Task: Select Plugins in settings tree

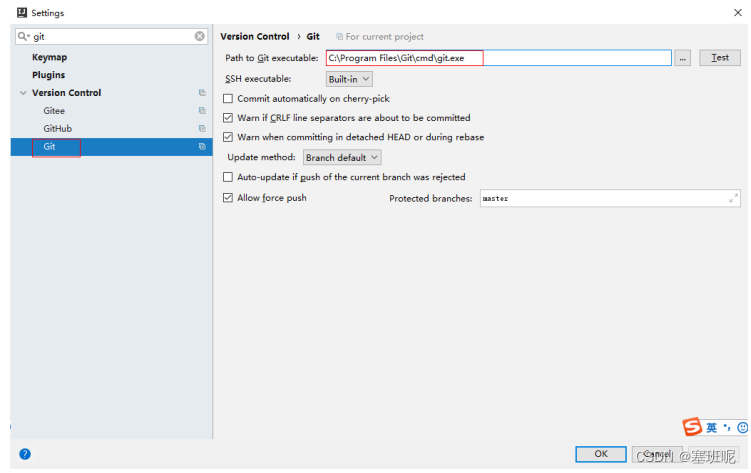Action: pos(48,75)
